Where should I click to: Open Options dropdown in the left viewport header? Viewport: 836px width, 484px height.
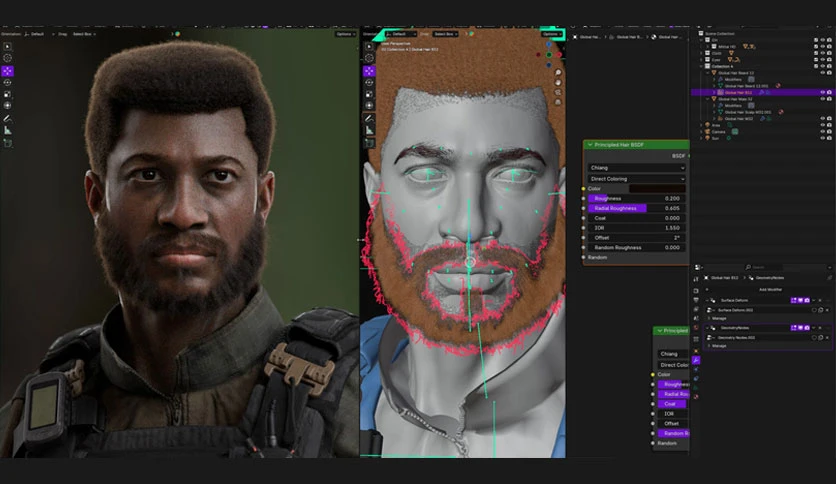click(x=345, y=34)
